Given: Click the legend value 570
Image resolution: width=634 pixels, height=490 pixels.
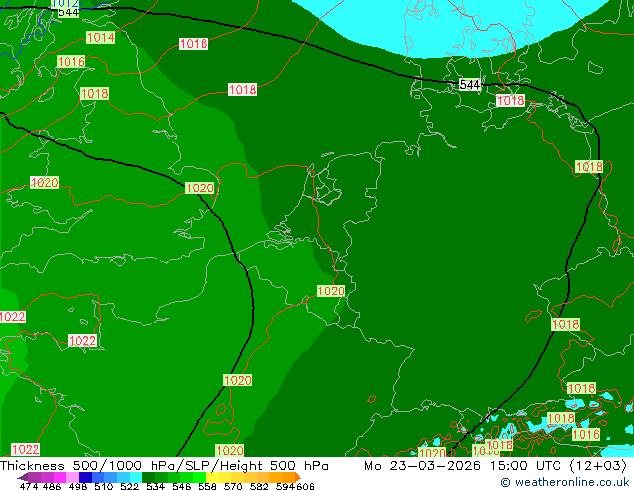Looking at the screenshot, I should 233,486.
